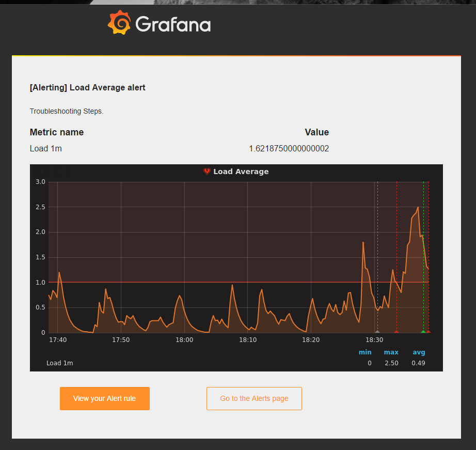Click the 18:30 time axis label

[374, 340]
